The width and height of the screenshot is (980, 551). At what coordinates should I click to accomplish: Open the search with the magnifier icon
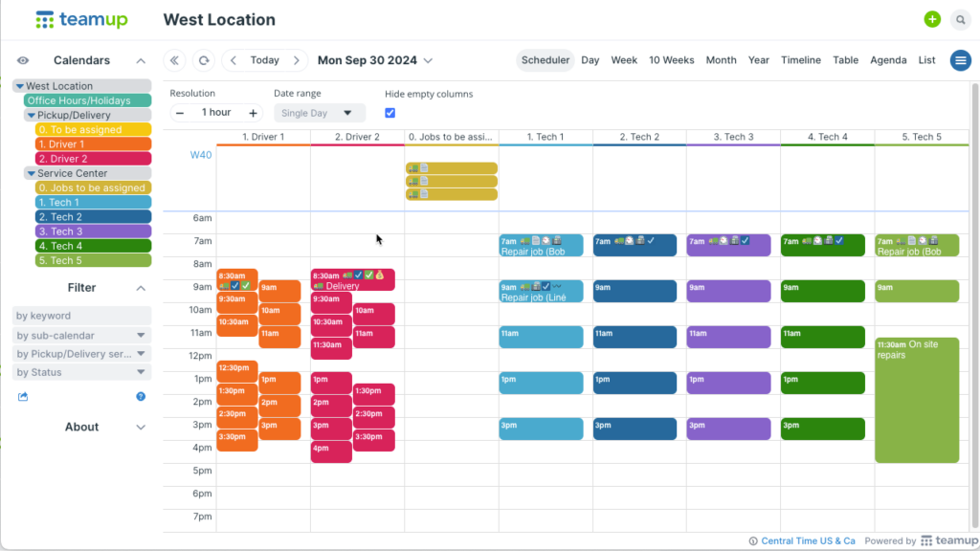[961, 19]
